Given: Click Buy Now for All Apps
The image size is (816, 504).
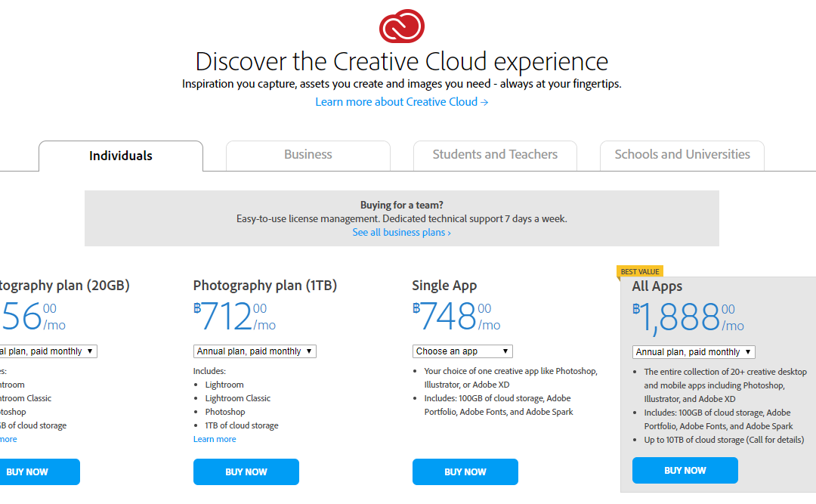Looking at the screenshot, I should click(x=685, y=470).
